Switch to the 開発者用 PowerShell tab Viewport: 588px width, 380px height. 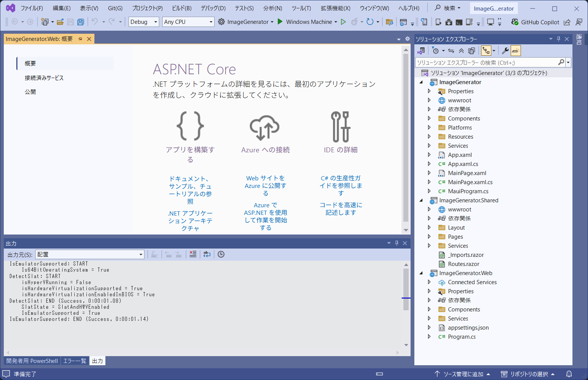pos(32,361)
